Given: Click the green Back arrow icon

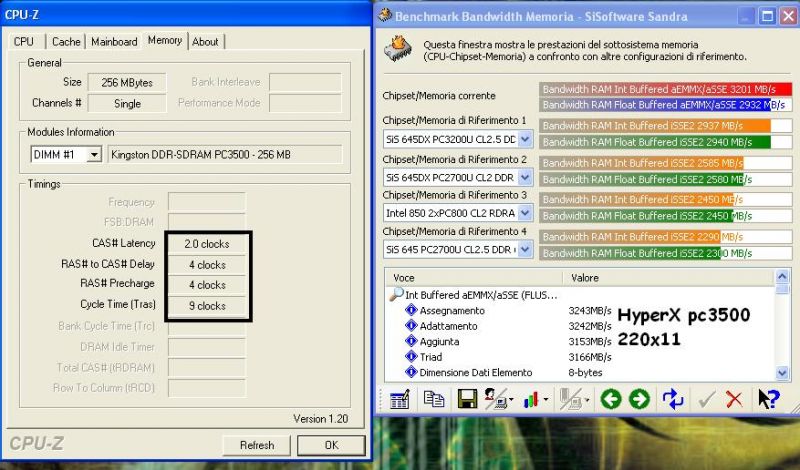Looking at the screenshot, I should coord(611,399).
